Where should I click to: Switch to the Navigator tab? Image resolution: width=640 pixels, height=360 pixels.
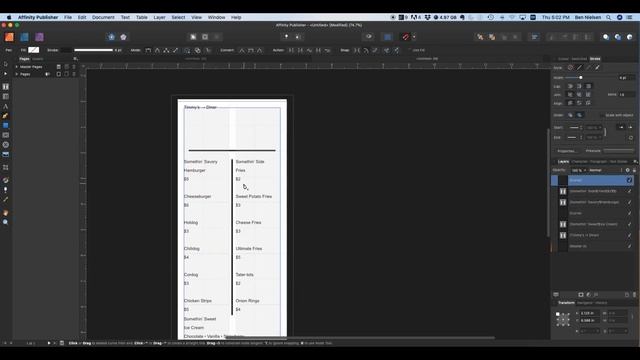pyautogui.click(x=584, y=303)
